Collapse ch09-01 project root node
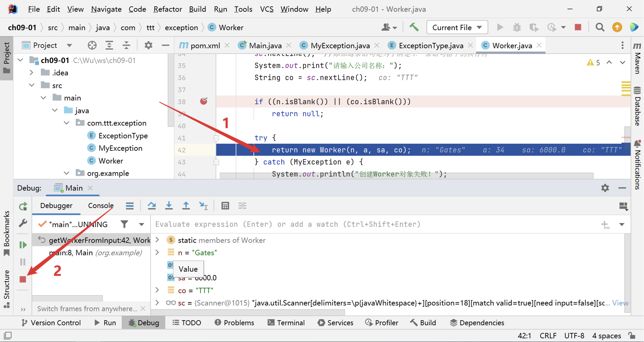The height and width of the screenshot is (342, 644). (20, 60)
